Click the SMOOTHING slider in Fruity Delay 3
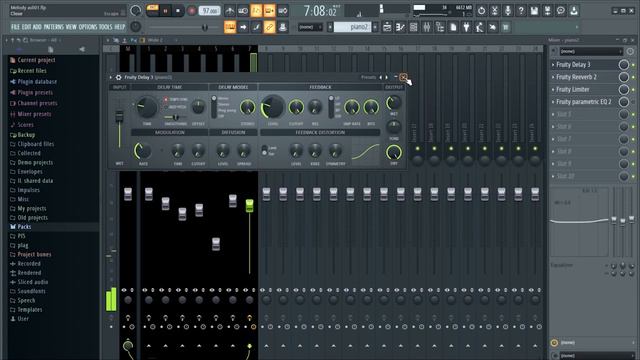Screen dimensions: 640x360 [175, 118]
